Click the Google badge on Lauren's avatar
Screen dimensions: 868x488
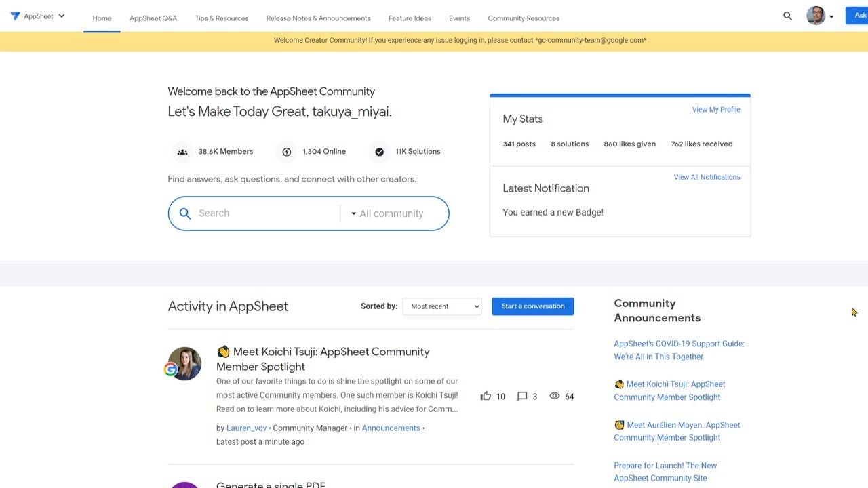[x=170, y=369]
